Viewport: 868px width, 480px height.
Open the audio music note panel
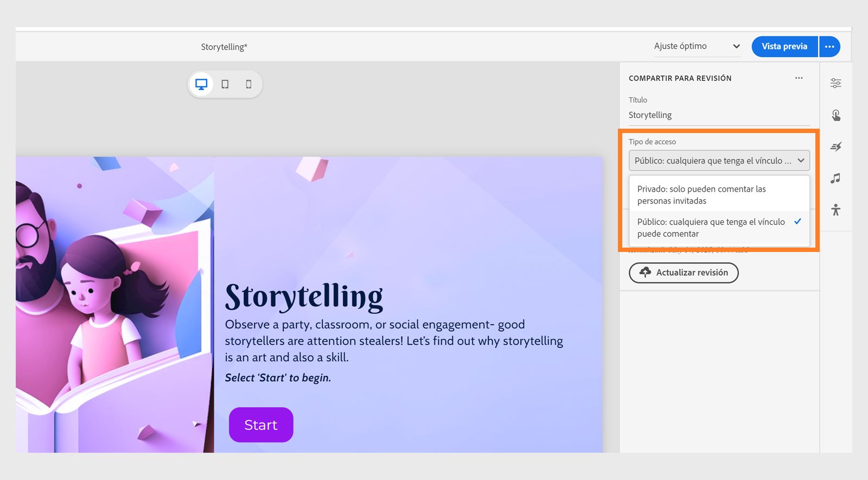(835, 178)
